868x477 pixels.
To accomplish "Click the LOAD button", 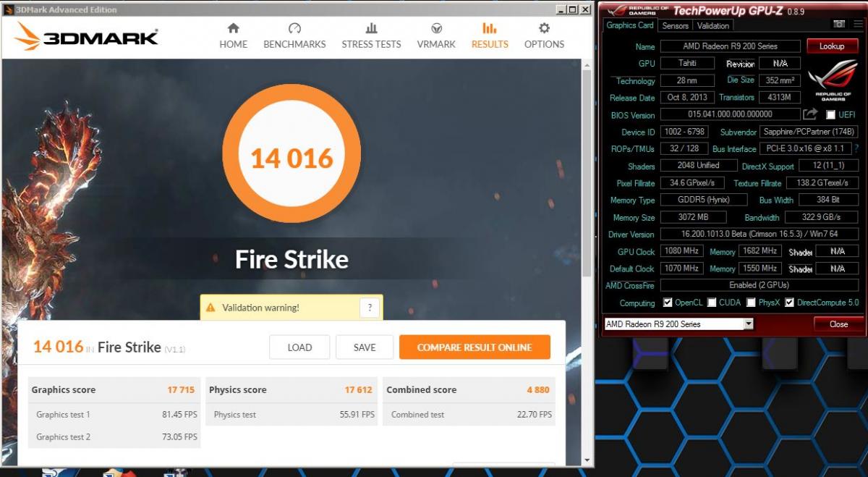I will [x=299, y=347].
